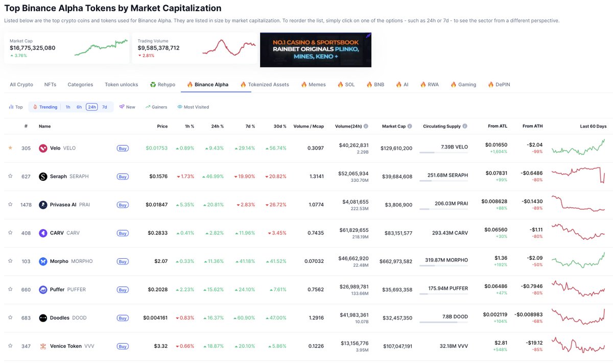Star Seraph to add to watchlist
Screen dimensions: 613x364
(x=10, y=176)
